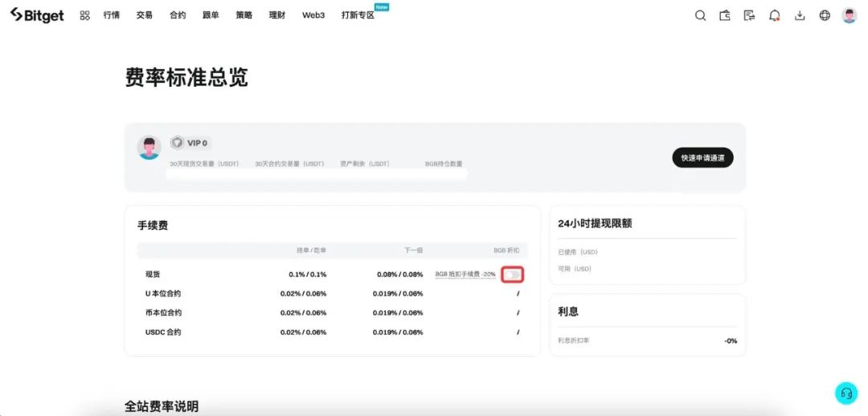Open the 行情 menu

(x=111, y=15)
